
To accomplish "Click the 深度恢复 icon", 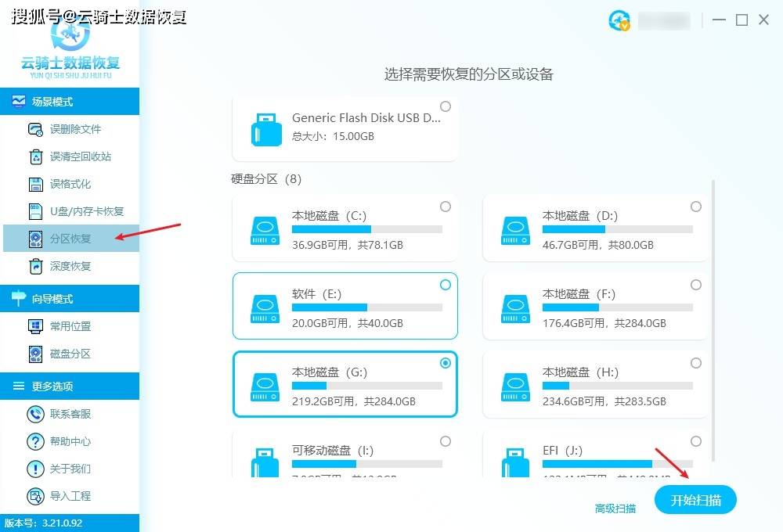I will click(x=35, y=267).
